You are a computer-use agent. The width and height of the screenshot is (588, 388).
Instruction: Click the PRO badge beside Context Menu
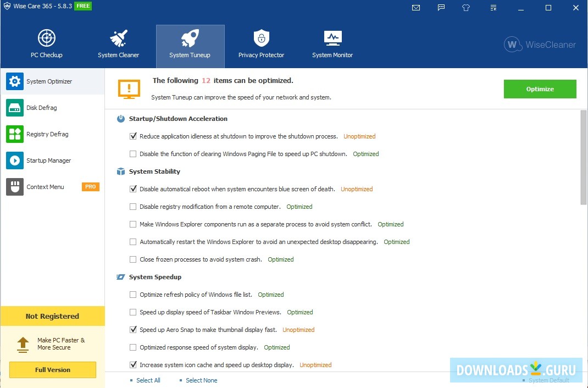90,187
